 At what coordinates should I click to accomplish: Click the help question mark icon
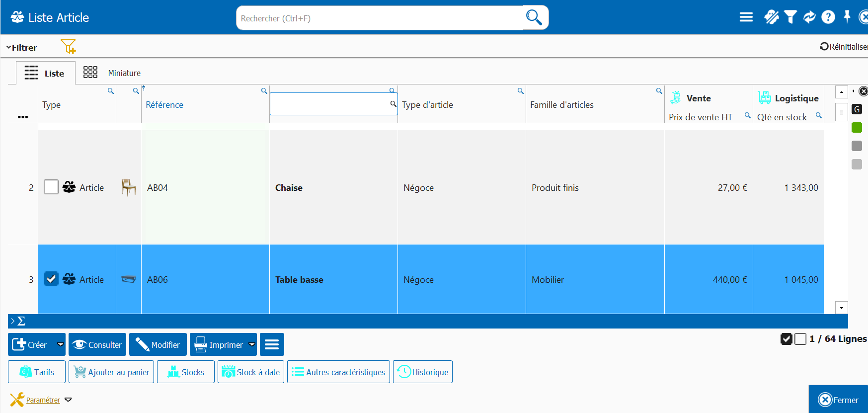828,17
